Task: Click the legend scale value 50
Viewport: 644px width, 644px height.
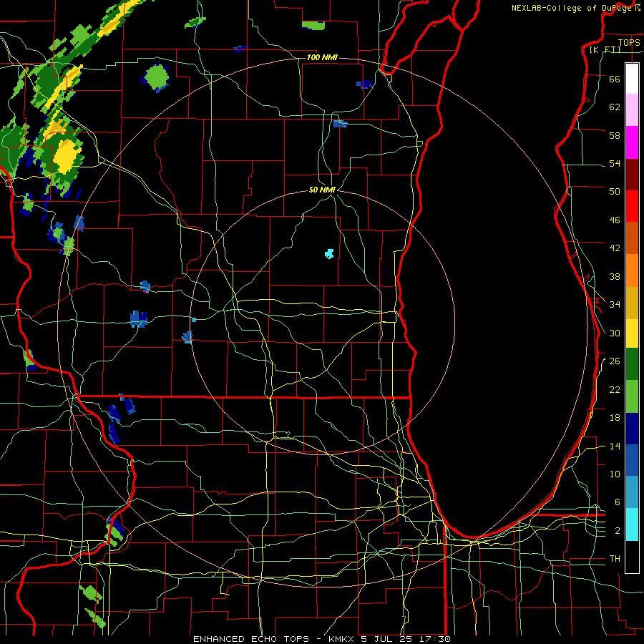Action: click(x=615, y=192)
